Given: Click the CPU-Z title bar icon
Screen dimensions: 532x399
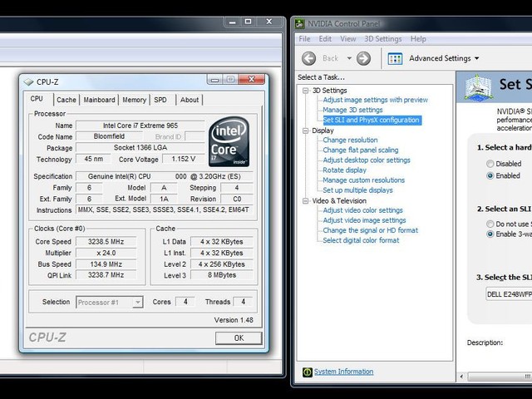Looking at the screenshot, I should pyautogui.click(x=28, y=81).
